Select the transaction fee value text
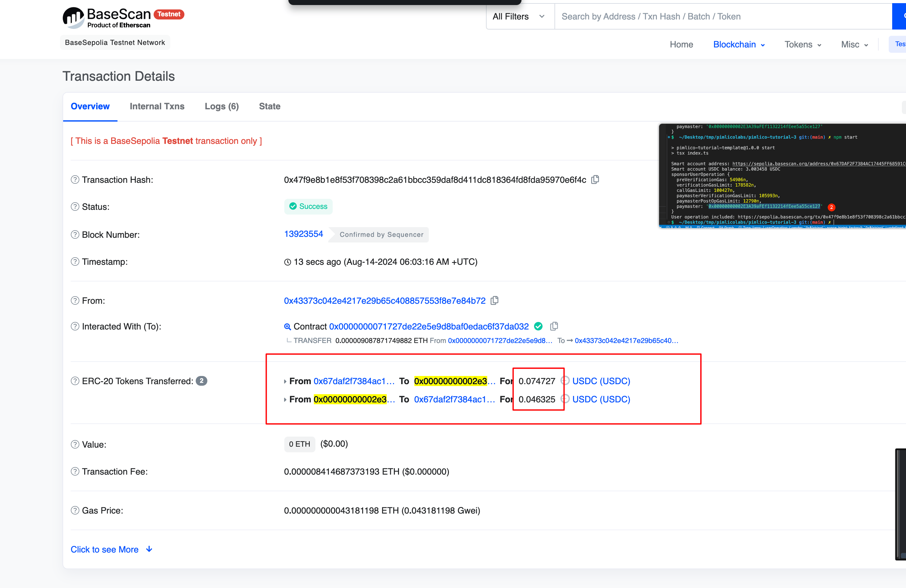 366,471
